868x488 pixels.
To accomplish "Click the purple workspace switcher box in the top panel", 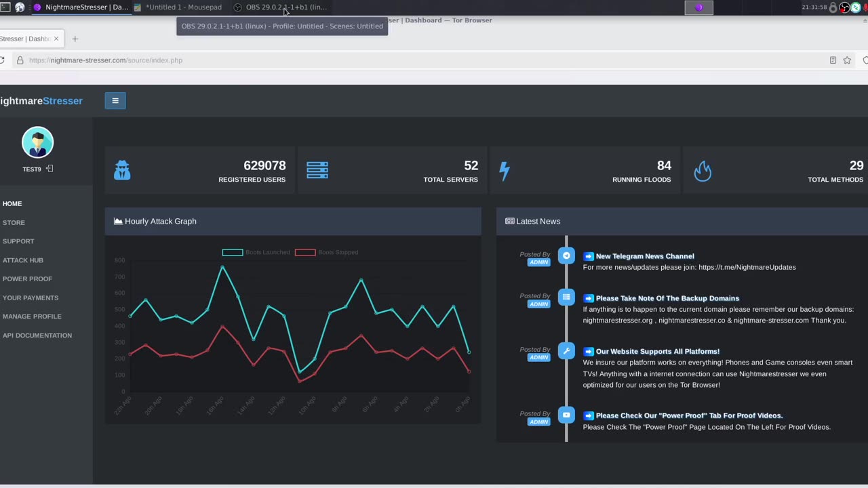I will pyautogui.click(x=698, y=7).
